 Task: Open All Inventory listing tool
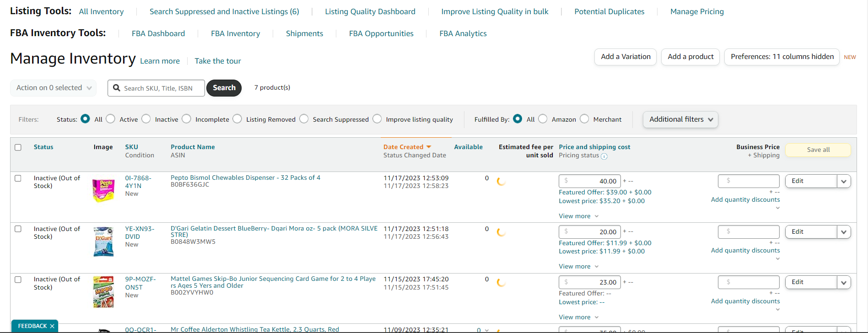(101, 11)
